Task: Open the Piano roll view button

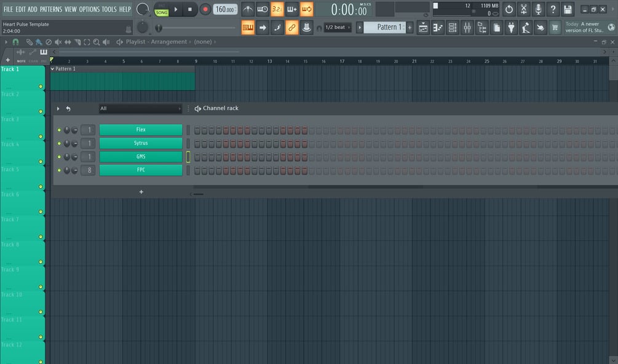Action: coord(438,28)
